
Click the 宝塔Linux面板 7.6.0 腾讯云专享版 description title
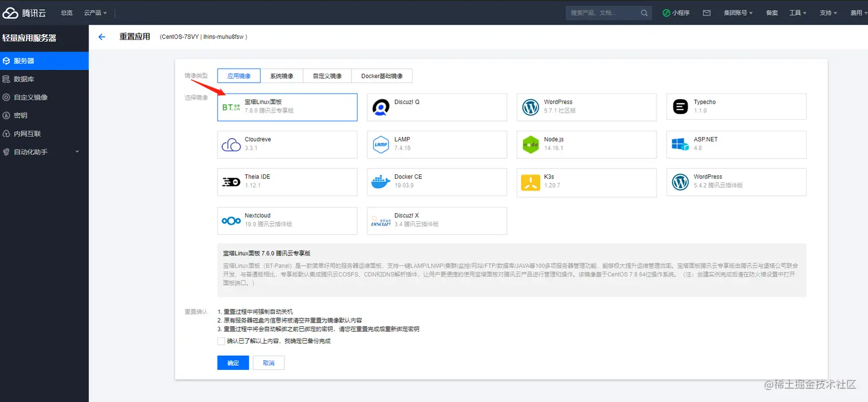tap(267, 253)
